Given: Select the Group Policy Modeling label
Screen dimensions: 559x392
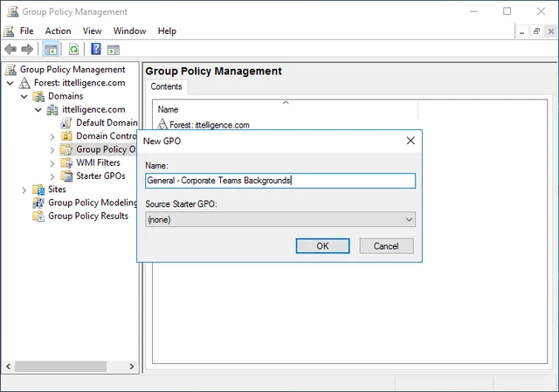Looking at the screenshot, I should tap(93, 203).
